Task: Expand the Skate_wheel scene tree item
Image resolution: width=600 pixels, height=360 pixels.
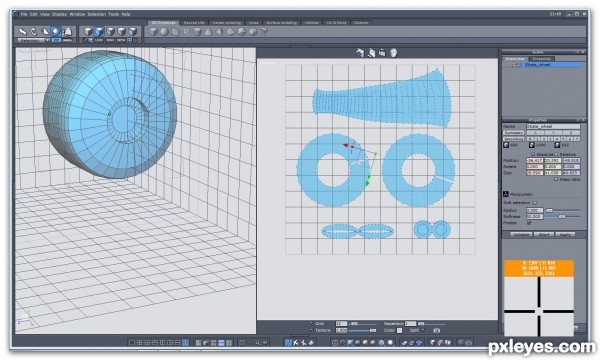Action: [x=514, y=65]
